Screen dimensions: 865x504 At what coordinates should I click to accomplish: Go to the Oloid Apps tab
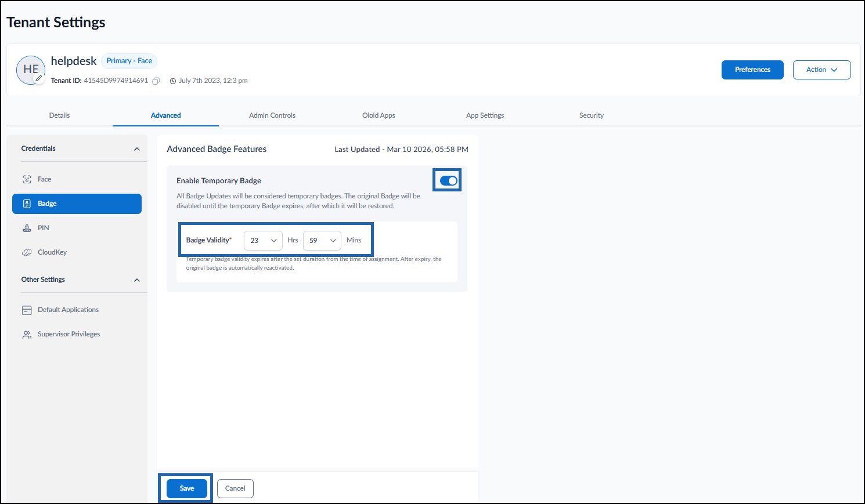[x=379, y=115]
